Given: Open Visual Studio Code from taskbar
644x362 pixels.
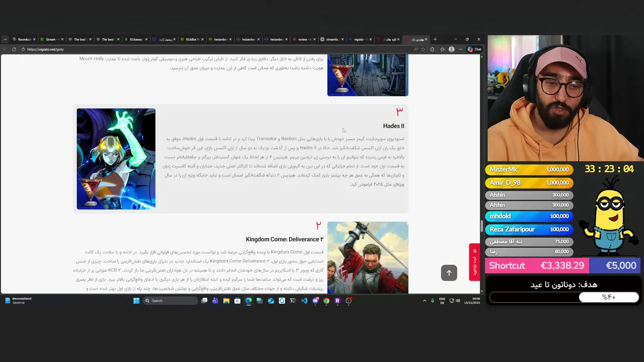Looking at the screenshot, I should click(x=304, y=301).
